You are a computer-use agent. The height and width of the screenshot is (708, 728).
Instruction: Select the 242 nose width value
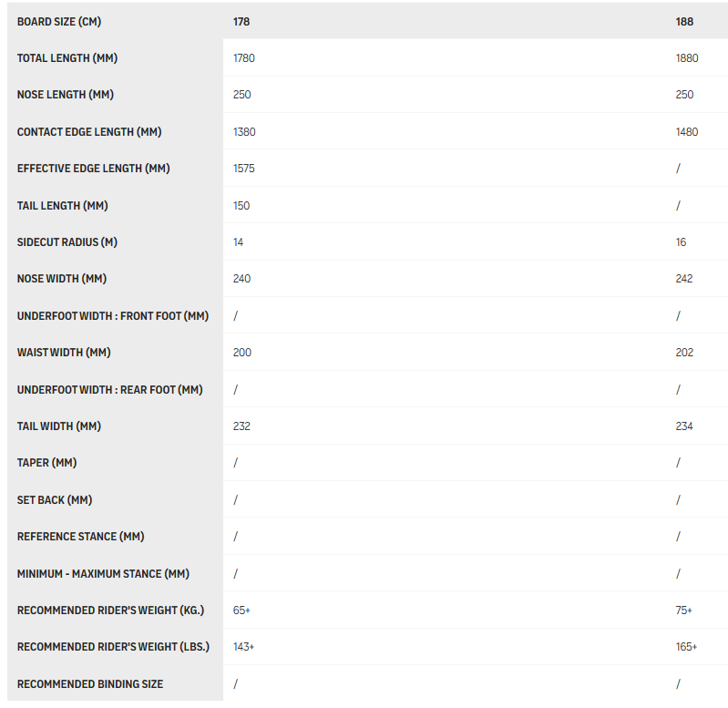click(684, 279)
